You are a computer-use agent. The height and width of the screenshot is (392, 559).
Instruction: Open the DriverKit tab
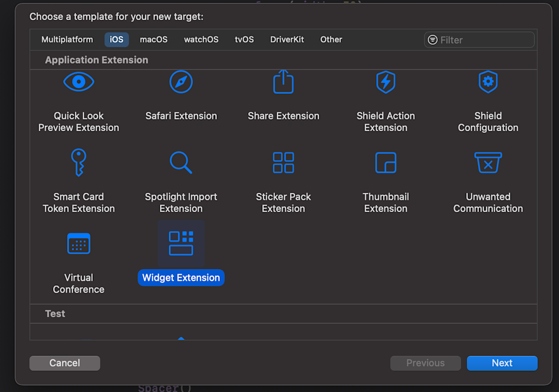(287, 40)
